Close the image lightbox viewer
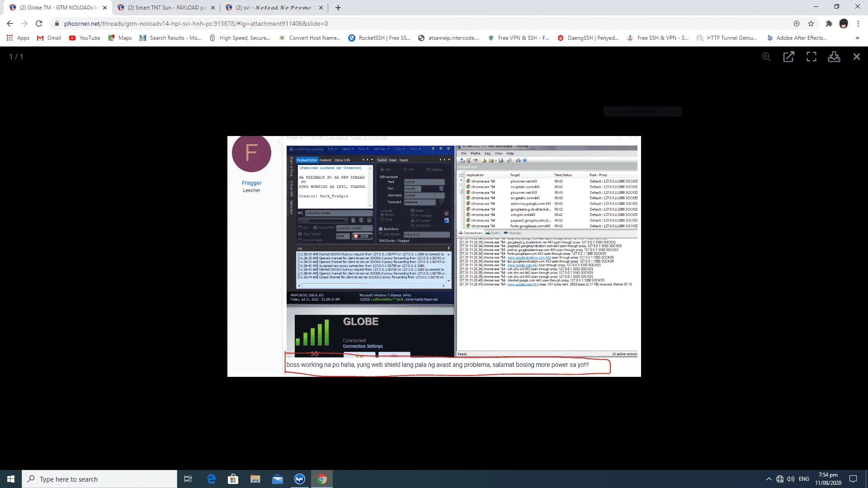This screenshot has width=868, height=488. [x=857, y=57]
